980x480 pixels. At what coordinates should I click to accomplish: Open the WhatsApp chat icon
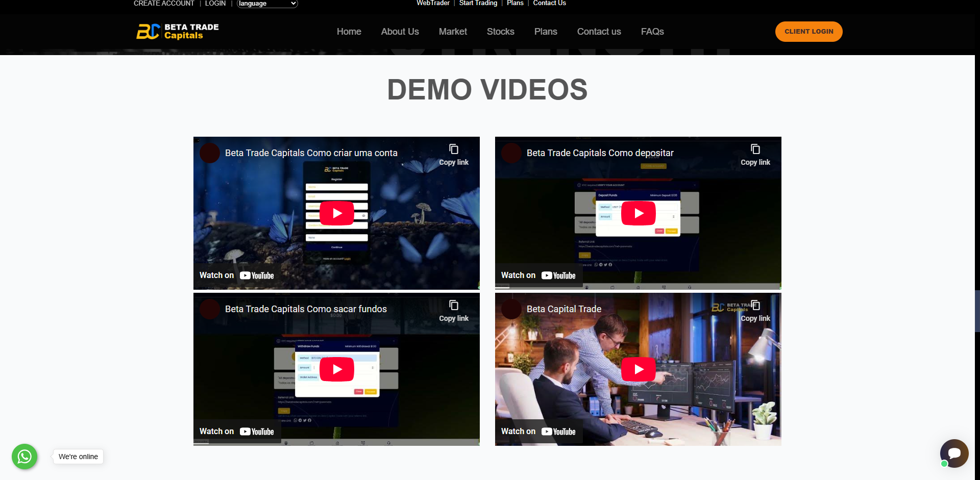(x=24, y=457)
